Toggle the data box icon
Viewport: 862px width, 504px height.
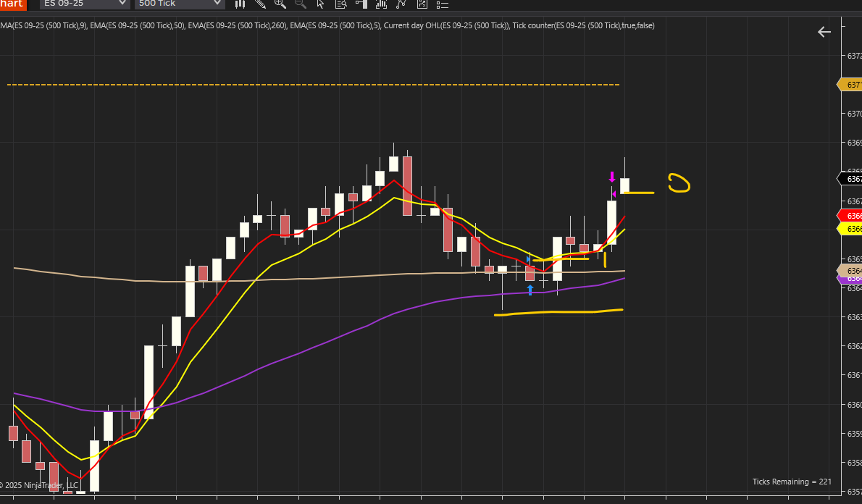[x=341, y=4]
